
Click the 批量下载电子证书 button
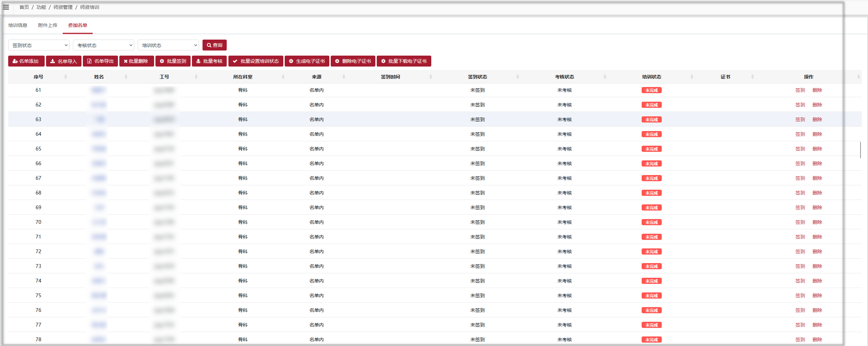tap(404, 61)
